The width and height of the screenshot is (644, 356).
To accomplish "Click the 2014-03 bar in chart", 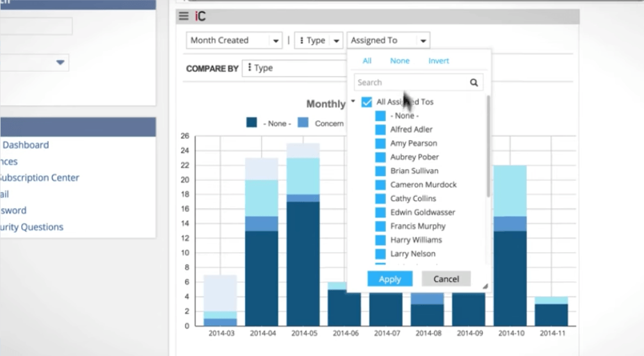I will (221, 300).
